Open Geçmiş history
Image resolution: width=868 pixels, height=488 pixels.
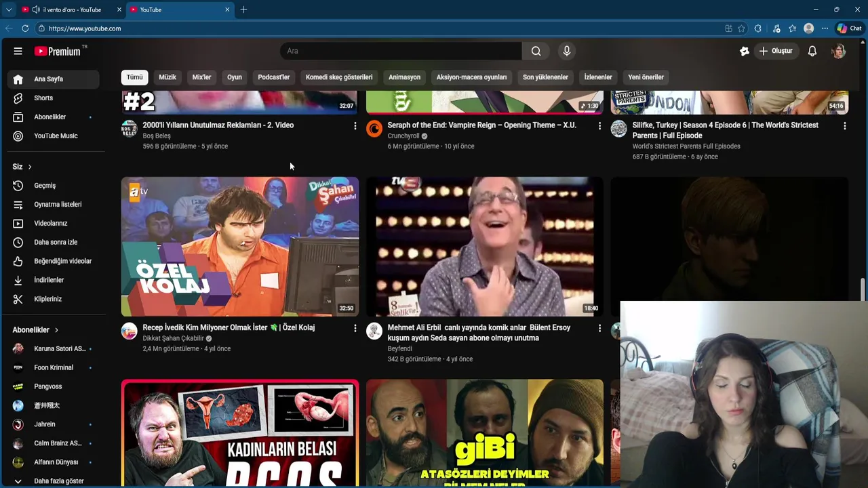click(x=54, y=185)
